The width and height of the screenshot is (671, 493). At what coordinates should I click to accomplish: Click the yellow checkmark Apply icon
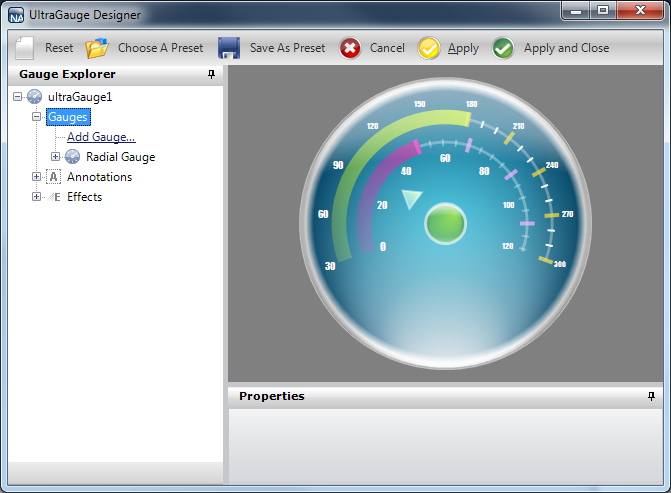click(x=428, y=48)
